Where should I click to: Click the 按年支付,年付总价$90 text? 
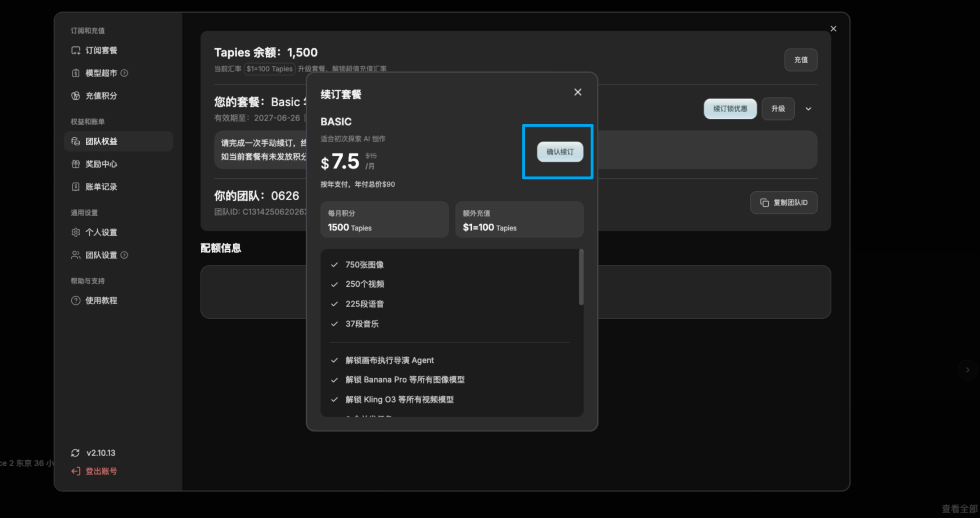[x=358, y=184]
